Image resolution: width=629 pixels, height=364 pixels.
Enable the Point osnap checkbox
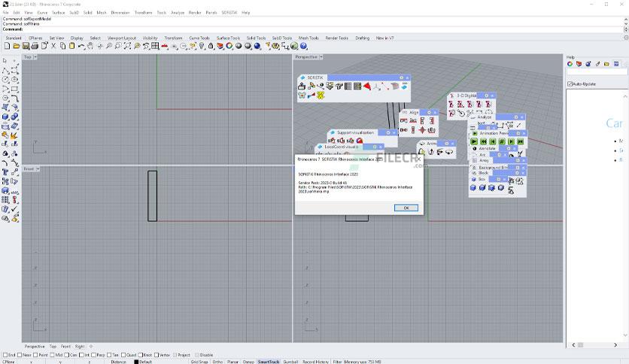point(35,355)
